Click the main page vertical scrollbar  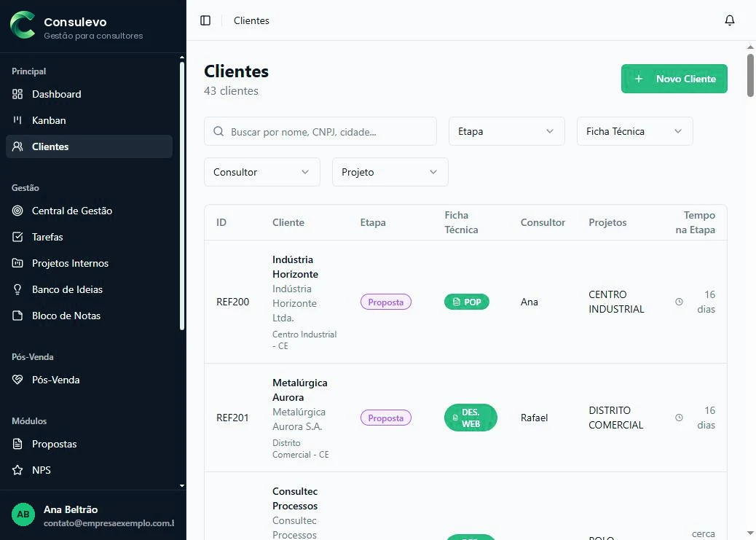click(750, 75)
